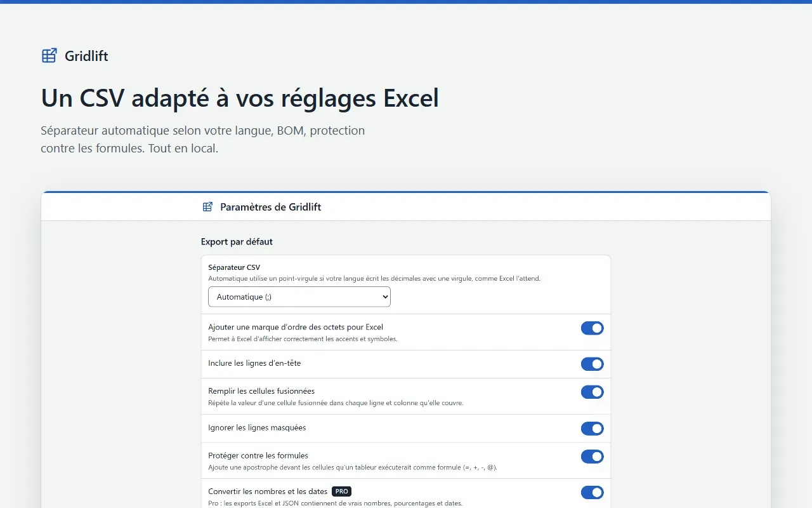Click the text Répète la valeur d'une cellule fusionnée
This screenshot has width=812, height=508.
click(x=336, y=403)
